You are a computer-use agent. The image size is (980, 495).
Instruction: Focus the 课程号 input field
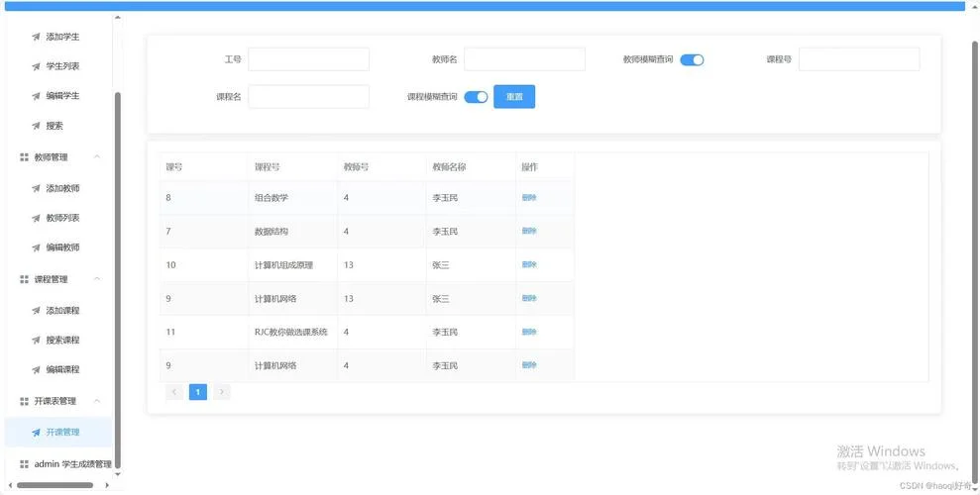coord(859,59)
